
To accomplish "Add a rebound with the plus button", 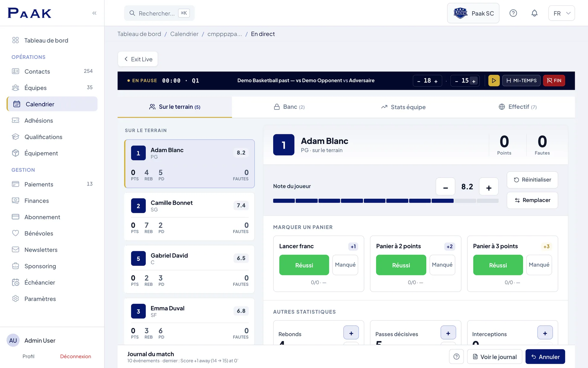I will click(x=351, y=333).
